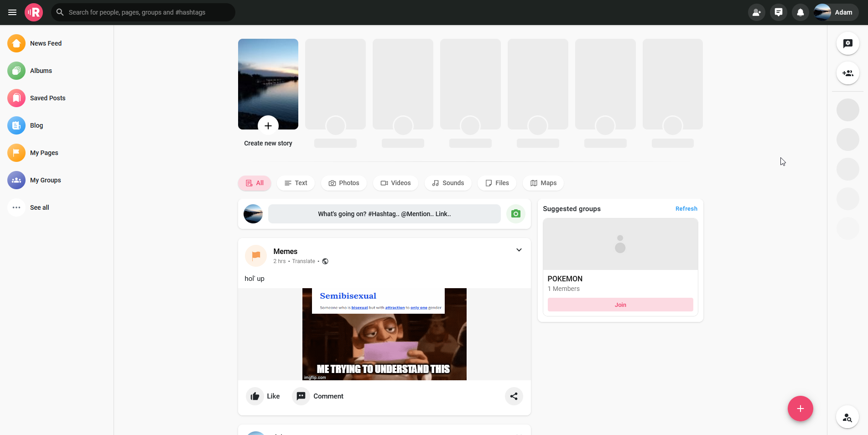The height and width of the screenshot is (435, 868).
Task: Click the globe privacy icon on post
Action: pyautogui.click(x=325, y=261)
